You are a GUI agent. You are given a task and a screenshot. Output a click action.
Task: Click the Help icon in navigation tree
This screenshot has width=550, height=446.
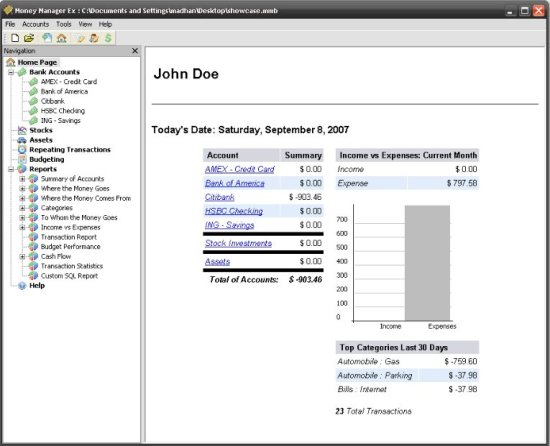[22, 286]
